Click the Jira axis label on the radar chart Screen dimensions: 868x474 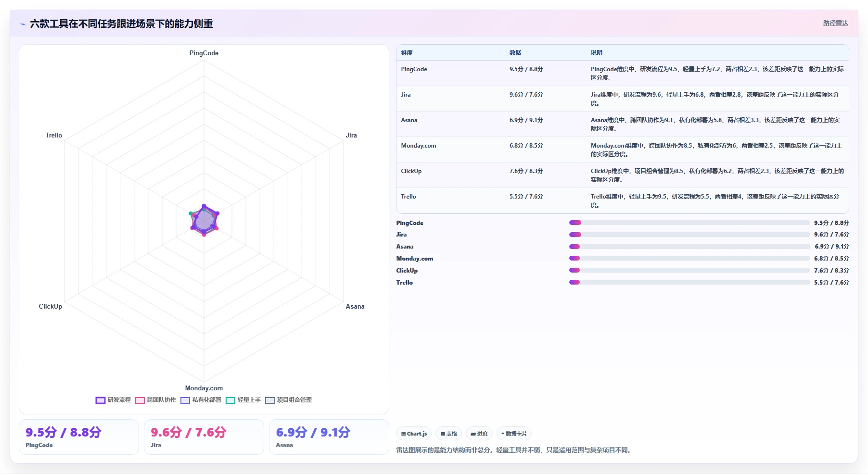tap(351, 136)
